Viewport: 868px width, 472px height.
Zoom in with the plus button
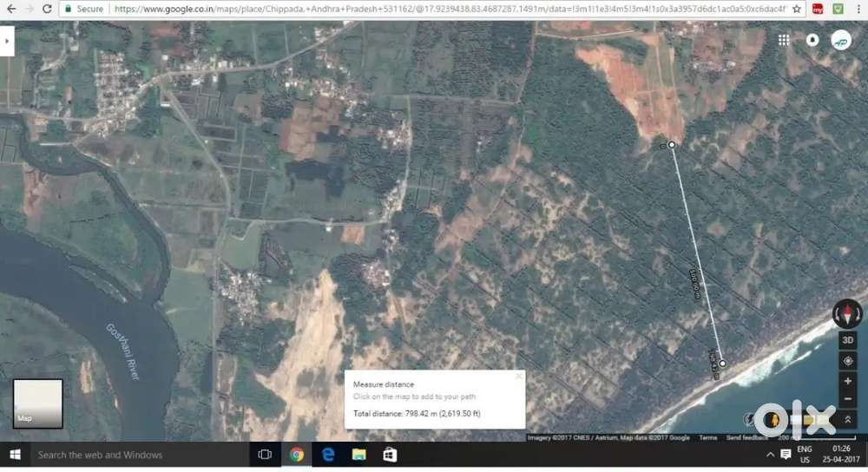(x=847, y=381)
